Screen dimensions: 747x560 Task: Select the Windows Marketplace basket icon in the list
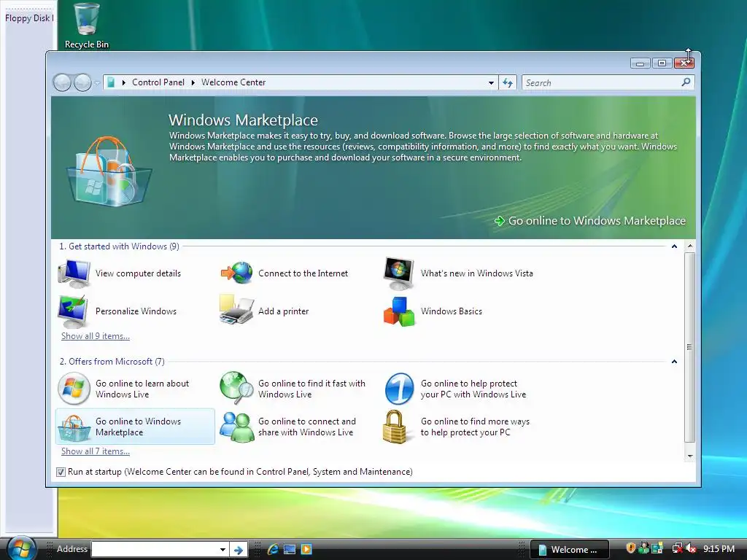coord(74,427)
